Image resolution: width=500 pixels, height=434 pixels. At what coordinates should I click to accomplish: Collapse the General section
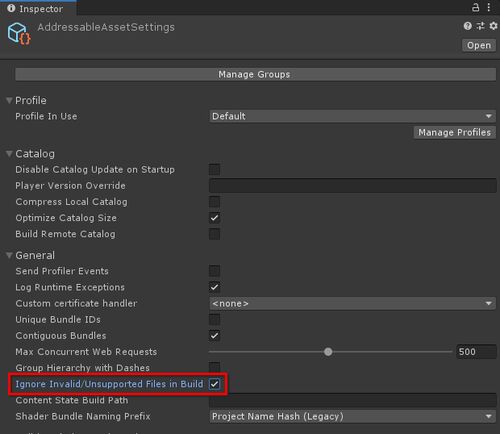9,255
